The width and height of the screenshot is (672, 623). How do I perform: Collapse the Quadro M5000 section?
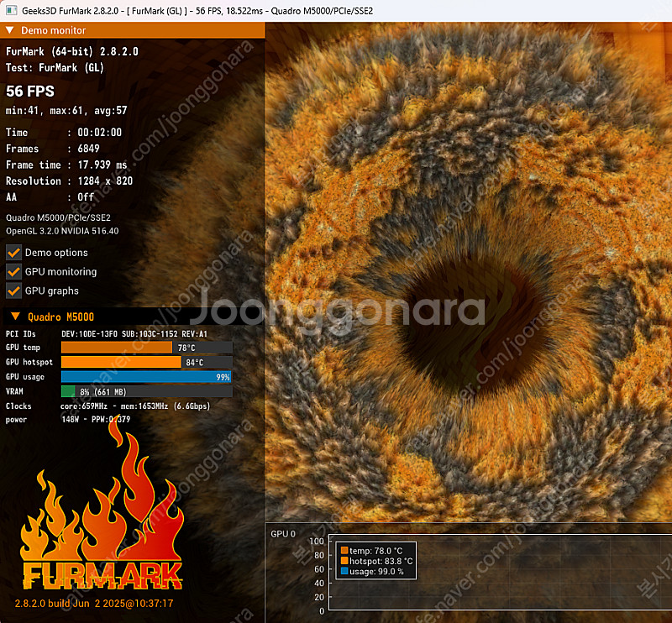(x=15, y=317)
